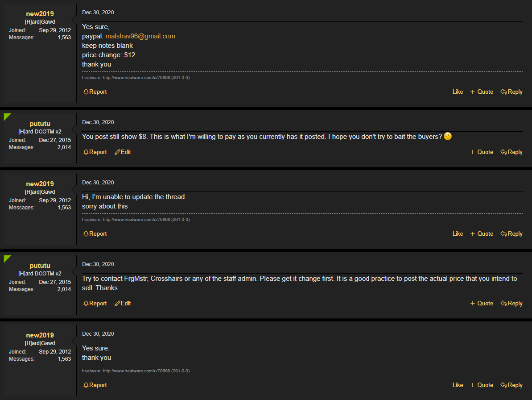This screenshot has height=400, width=532.
Task: Click the plus Quote icon on the first post
Action: click(x=473, y=92)
